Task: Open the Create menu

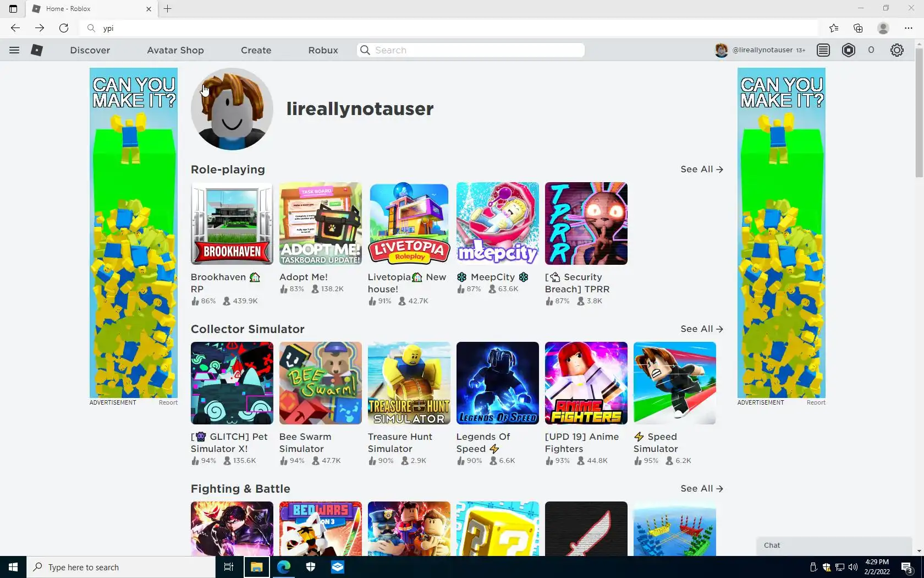Action: (x=256, y=50)
